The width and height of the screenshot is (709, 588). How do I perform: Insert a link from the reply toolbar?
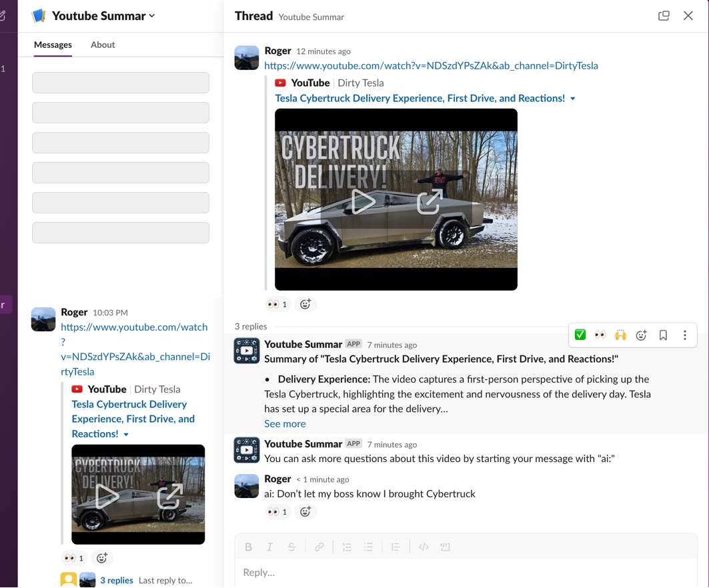pyautogui.click(x=319, y=547)
